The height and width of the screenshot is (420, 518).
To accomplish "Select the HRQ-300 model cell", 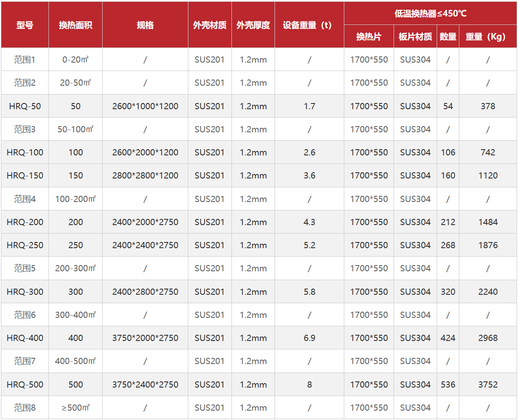I will (25, 292).
